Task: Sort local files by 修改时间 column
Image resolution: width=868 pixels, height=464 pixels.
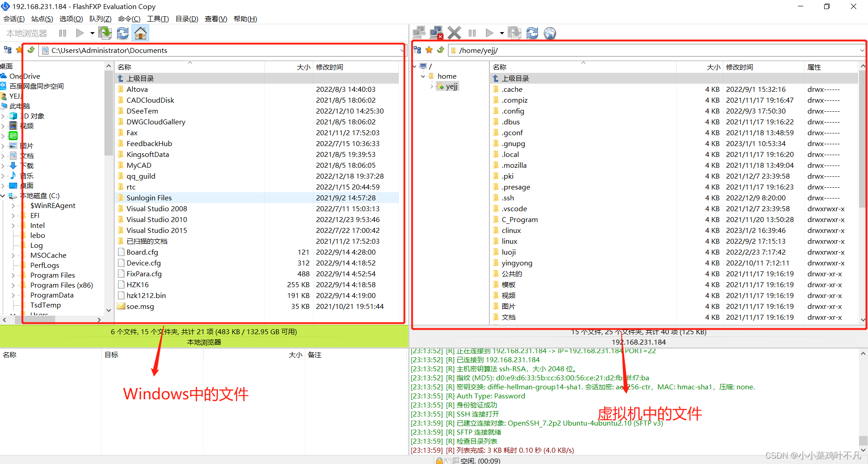Action: coord(356,67)
